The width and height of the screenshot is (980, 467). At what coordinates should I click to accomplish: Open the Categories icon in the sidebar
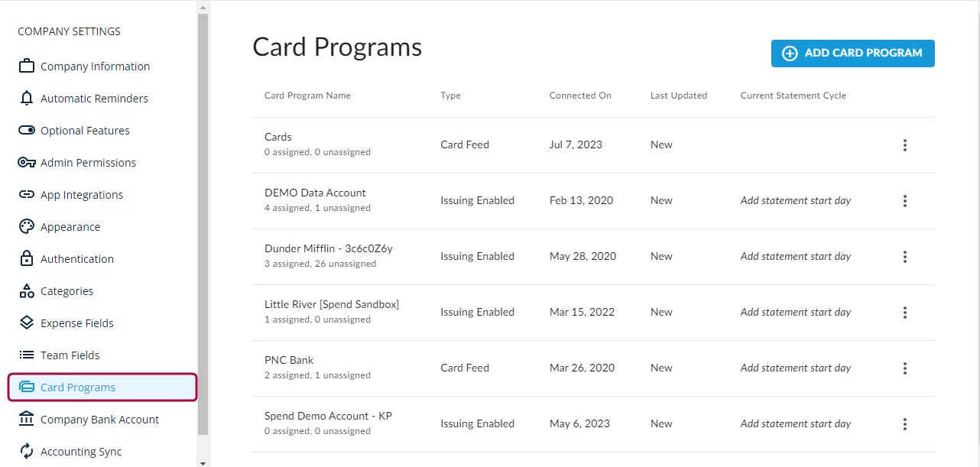tap(26, 290)
